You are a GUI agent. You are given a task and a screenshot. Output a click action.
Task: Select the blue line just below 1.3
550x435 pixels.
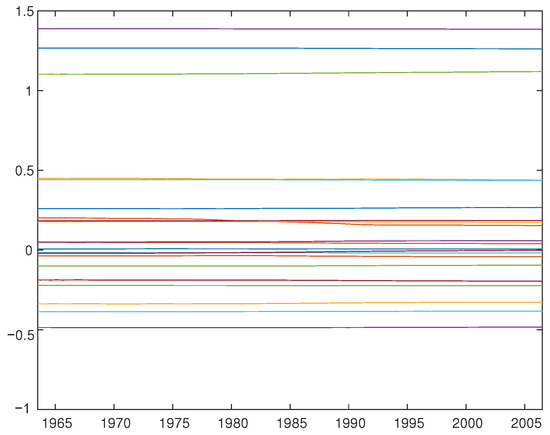[290, 48]
